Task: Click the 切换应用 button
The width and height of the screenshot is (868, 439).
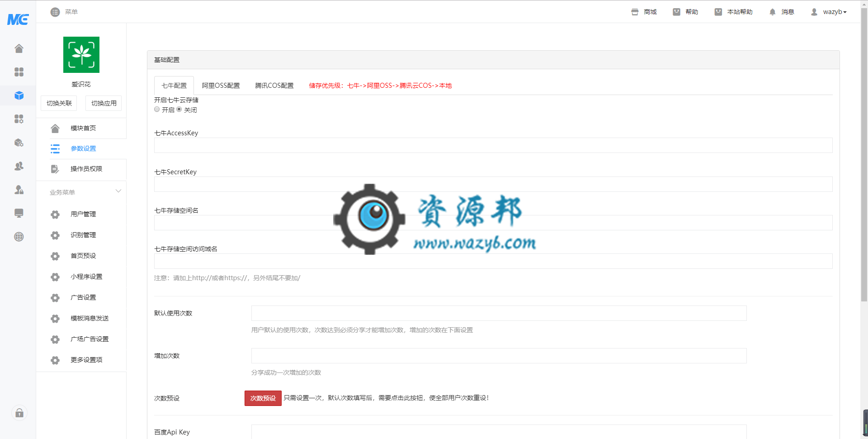Action: click(104, 103)
